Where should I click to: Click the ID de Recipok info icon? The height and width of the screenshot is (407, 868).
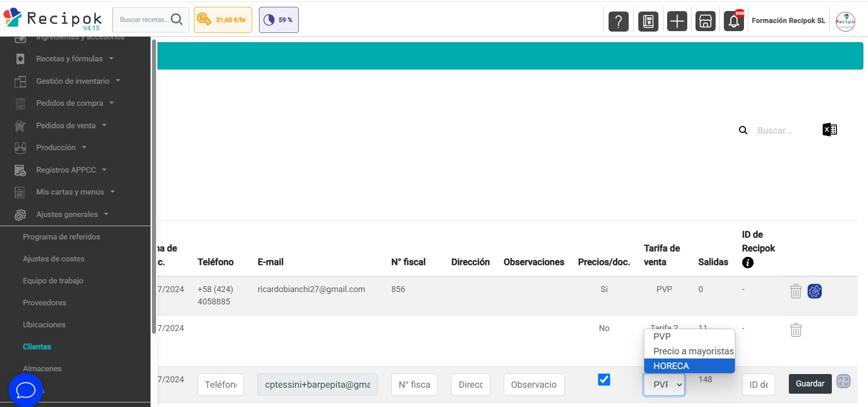tap(748, 262)
